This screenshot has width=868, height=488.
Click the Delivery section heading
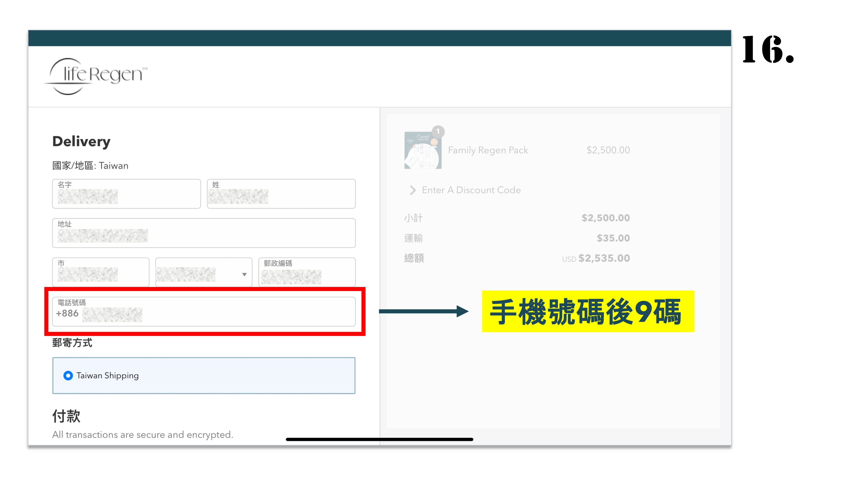[81, 142]
